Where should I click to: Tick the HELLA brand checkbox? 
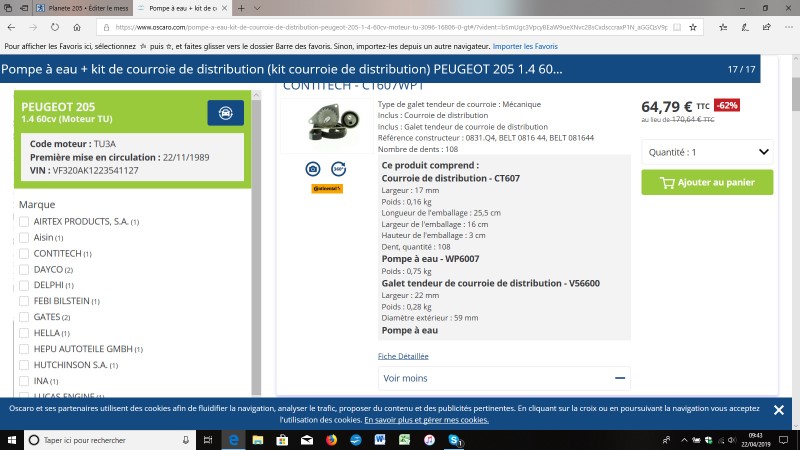tap(24, 333)
